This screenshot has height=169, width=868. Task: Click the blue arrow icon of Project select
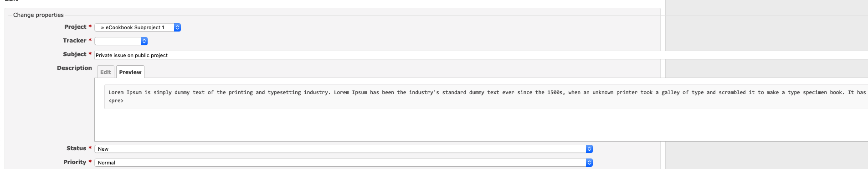tap(177, 27)
